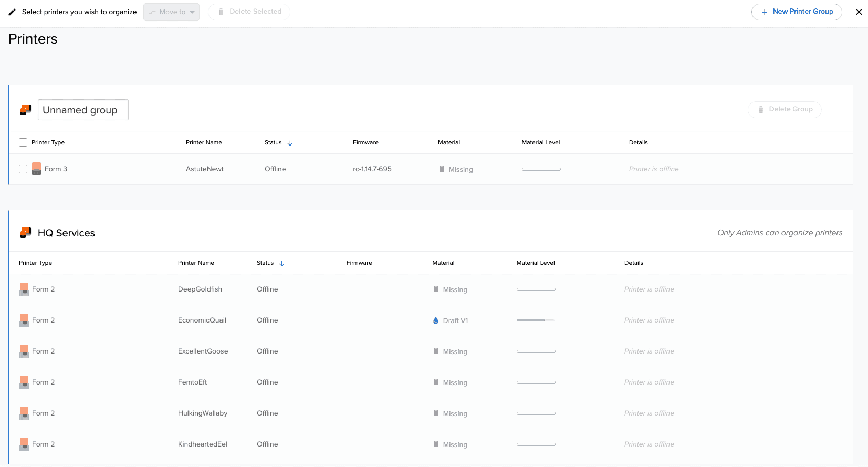868x467 pixels.
Task: Click Printer Name header in Unnamed group
Action: coord(204,142)
